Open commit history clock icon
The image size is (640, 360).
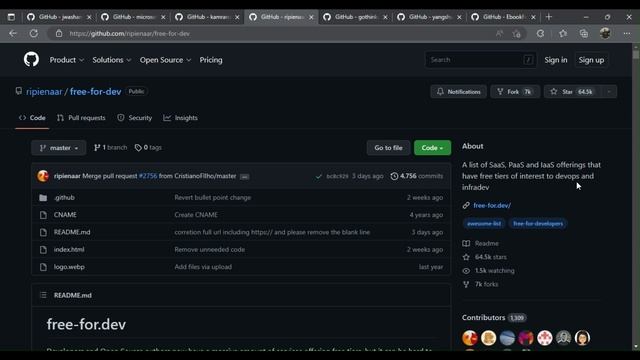click(394, 176)
